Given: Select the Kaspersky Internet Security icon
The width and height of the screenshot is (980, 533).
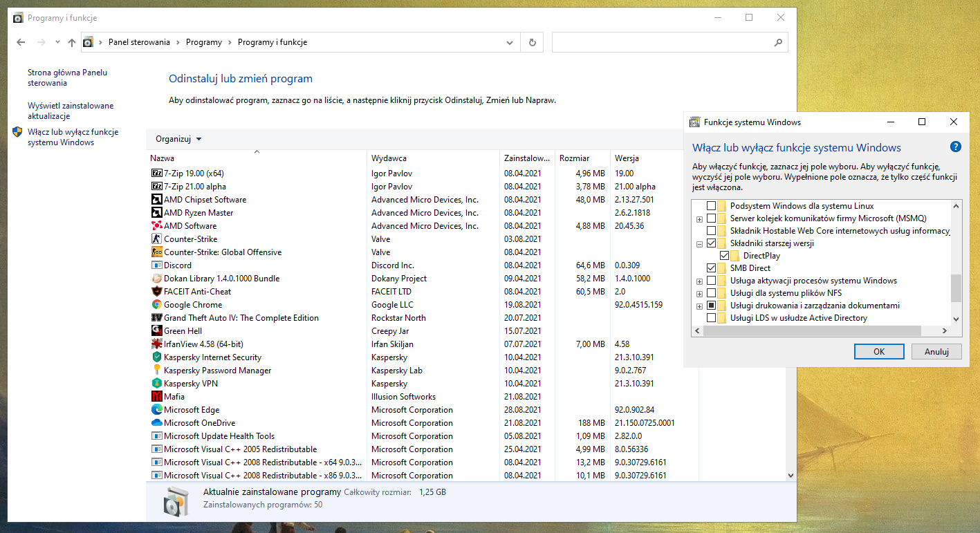Looking at the screenshot, I should pyautogui.click(x=156, y=357).
